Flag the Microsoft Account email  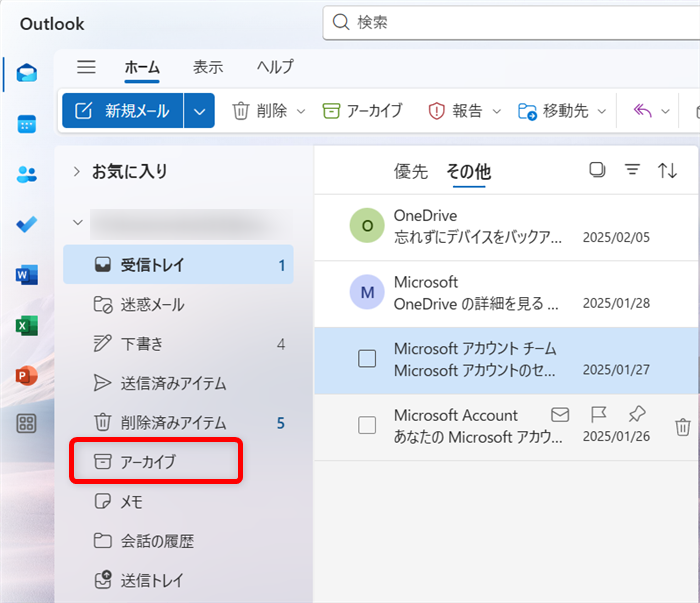pyautogui.click(x=598, y=414)
